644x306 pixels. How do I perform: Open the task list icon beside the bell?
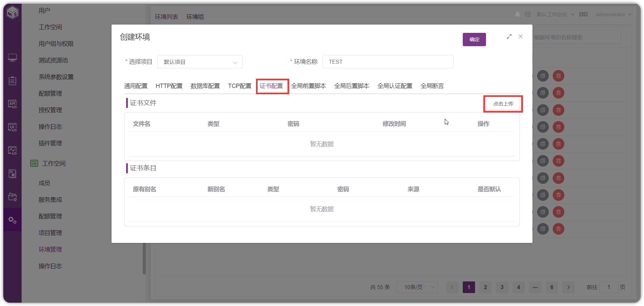point(528,14)
